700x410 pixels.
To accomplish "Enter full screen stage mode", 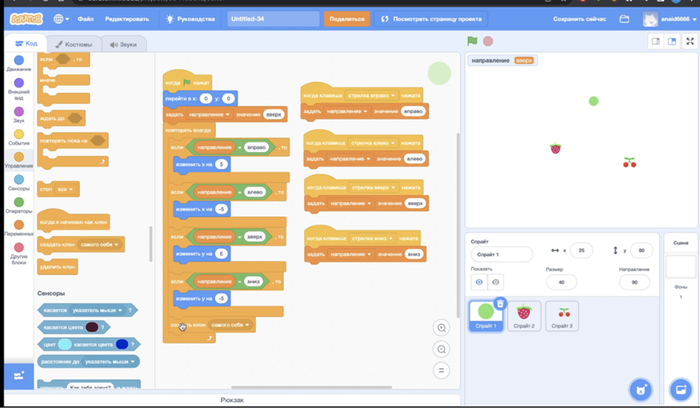I will click(691, 41).
